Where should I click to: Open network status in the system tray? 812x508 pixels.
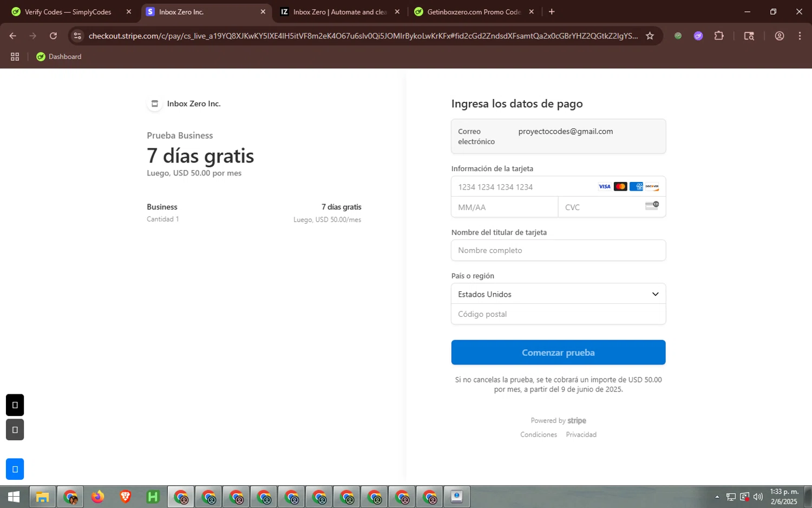tap(731, 497)
